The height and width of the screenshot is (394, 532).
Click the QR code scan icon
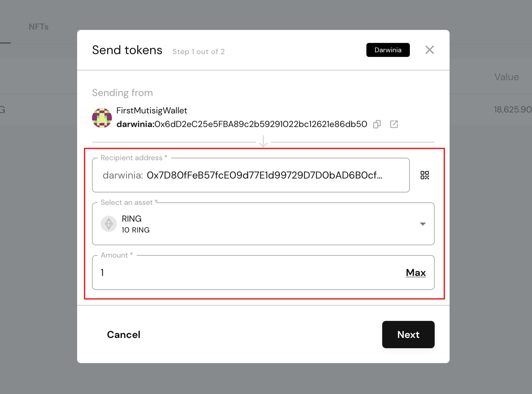[x=424, y=175]
